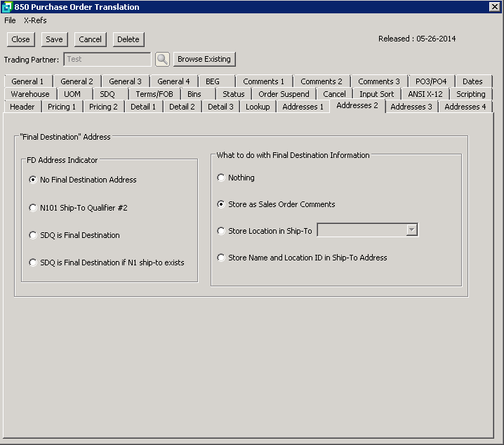Open the X-Refs menu
This screenshot has width=504, height=445.
click(x=35, y=20)
